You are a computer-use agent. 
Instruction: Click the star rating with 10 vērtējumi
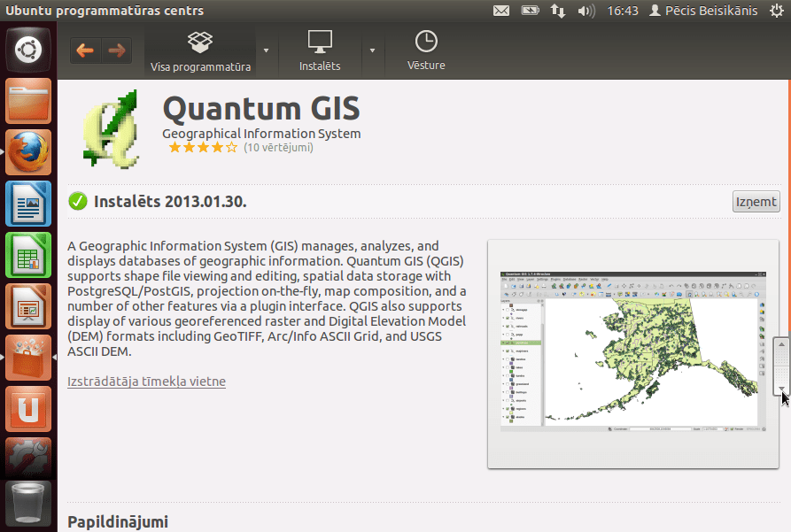[241, 148]
